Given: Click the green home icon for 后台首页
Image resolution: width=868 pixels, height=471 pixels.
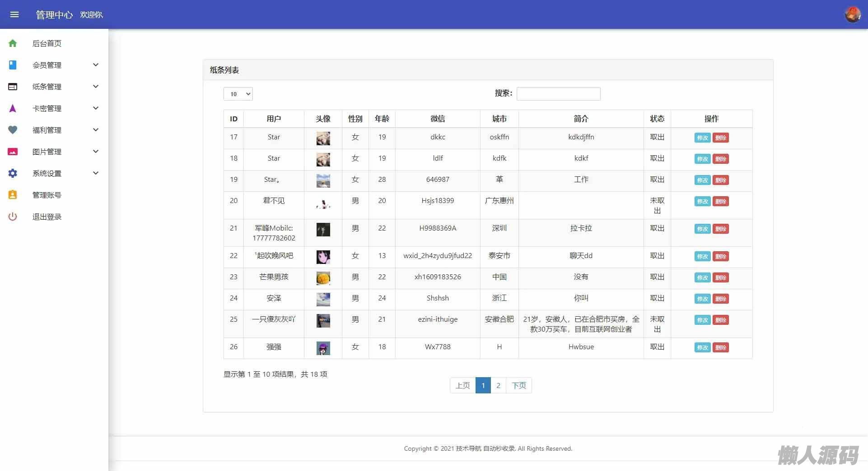Looking at the screenshot, I should (x=13, y=43).
